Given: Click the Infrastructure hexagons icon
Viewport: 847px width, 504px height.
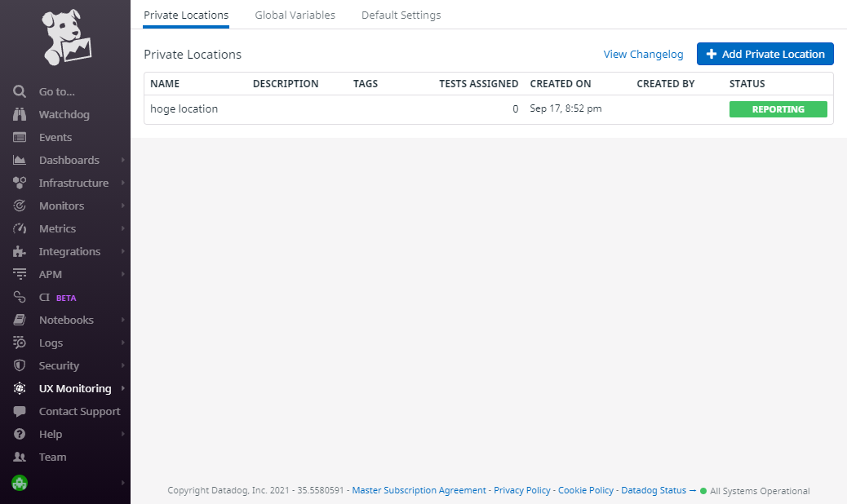Looking at the screenshot, I should coord(20,183).
